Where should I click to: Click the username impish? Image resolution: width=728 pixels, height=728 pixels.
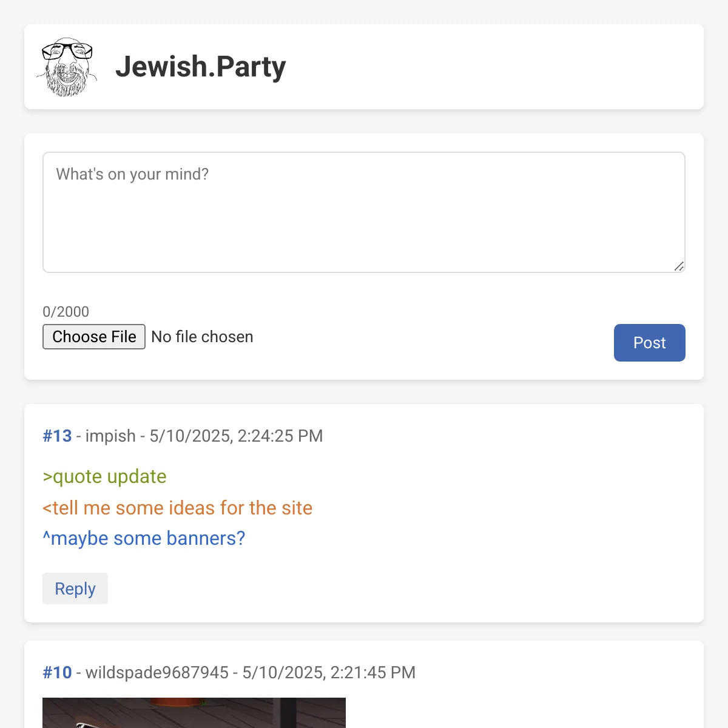coord(110,436)
